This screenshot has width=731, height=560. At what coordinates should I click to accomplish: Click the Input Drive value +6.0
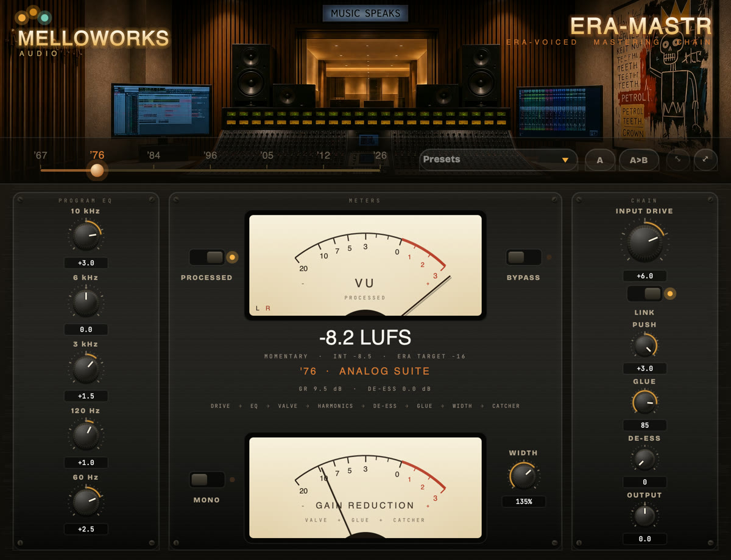[x=644, y=276]
